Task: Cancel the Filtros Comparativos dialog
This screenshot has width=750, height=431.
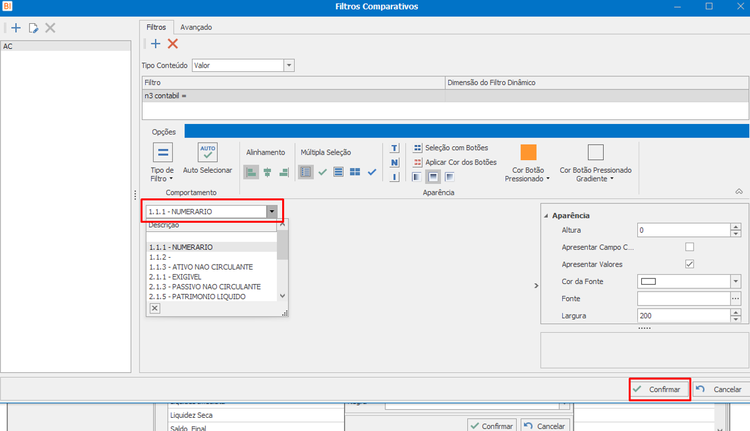Action: point(719,389)
